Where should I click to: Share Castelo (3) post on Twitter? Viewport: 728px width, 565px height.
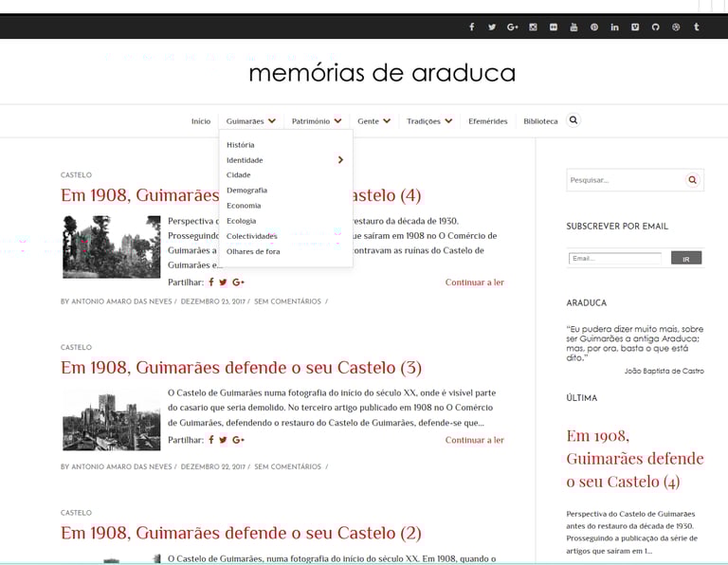[223, 440]
